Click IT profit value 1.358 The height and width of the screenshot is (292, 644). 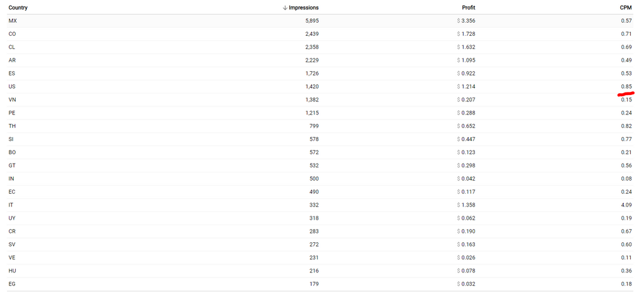click(x=467, y=205)
